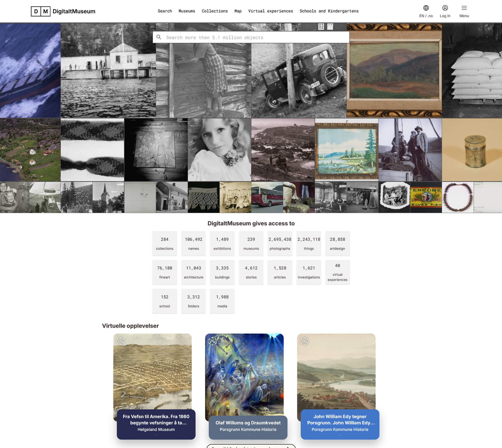The image size is (502, 448).
Task: Click the DM logo icon
Action: 41,11
